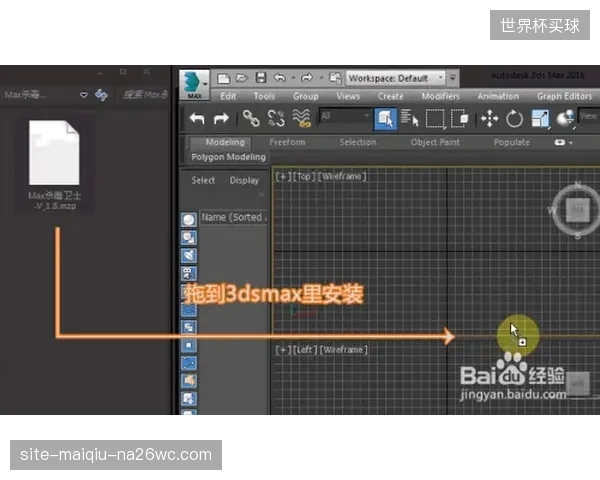Select the Select and Scale tool
This screenshot has width=600, height=480.
540,119
